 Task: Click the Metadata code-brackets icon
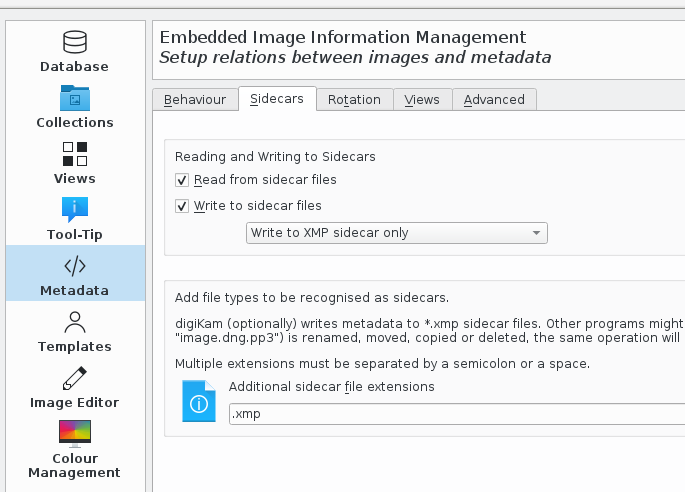pos(75,265)
